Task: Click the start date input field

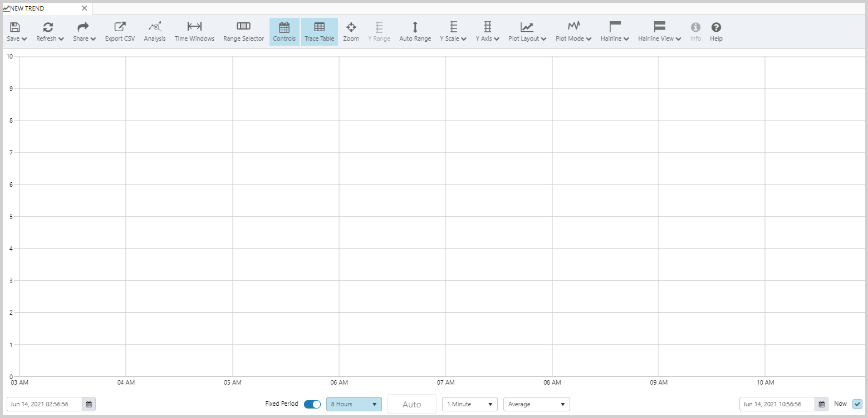Action: (45, 404)
